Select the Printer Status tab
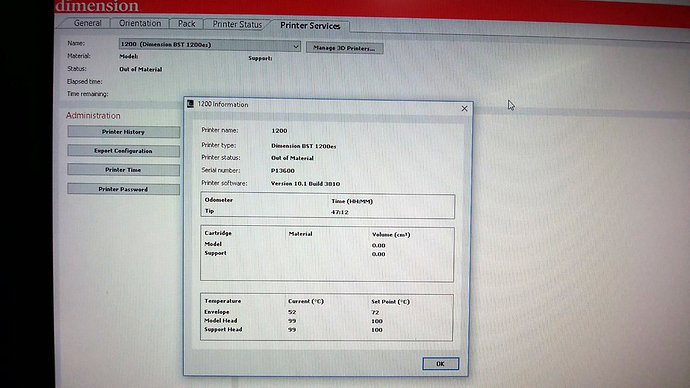Image resolution: width=690 pixels, height=388 pixels. tap(237, 24)
